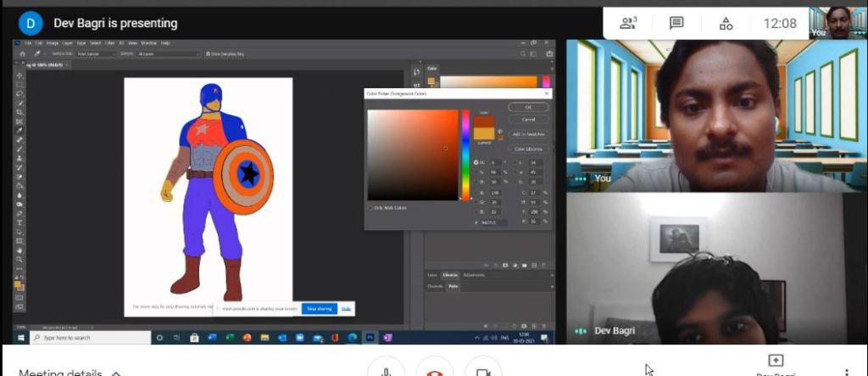Select the L lightness radio button

(x=515, y=162)
